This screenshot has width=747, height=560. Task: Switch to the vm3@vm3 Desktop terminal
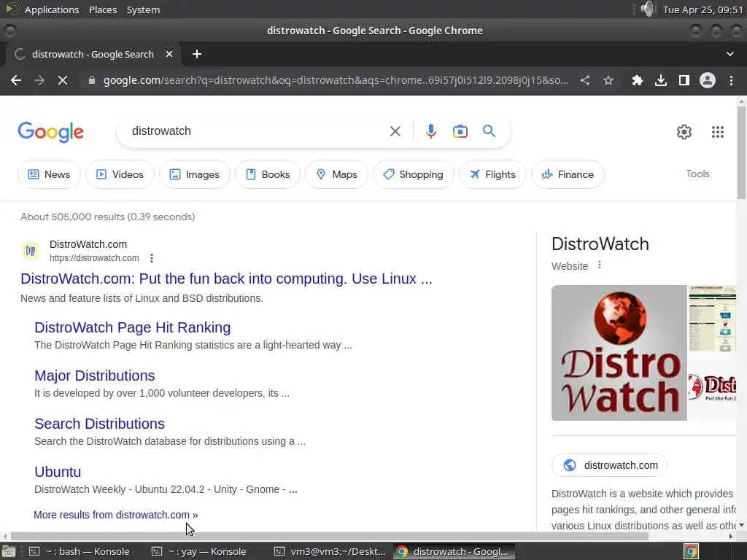pos(330,551)
